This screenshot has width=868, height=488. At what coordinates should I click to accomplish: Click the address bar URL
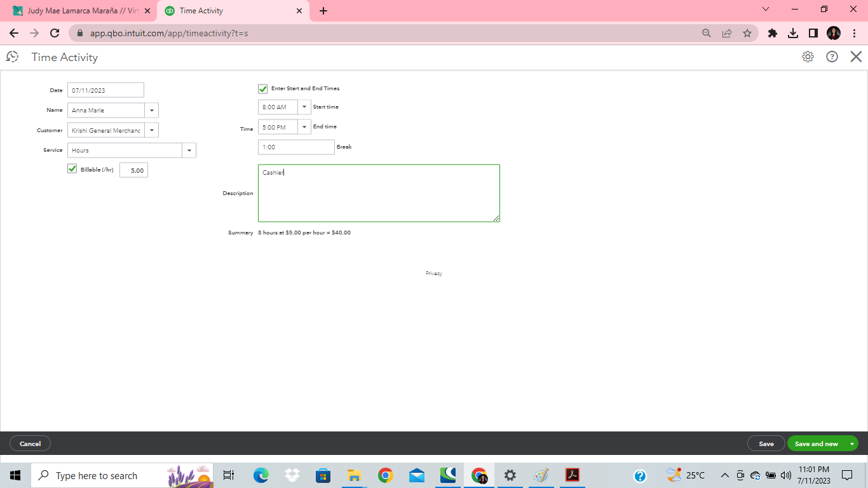tap(169, 33)
